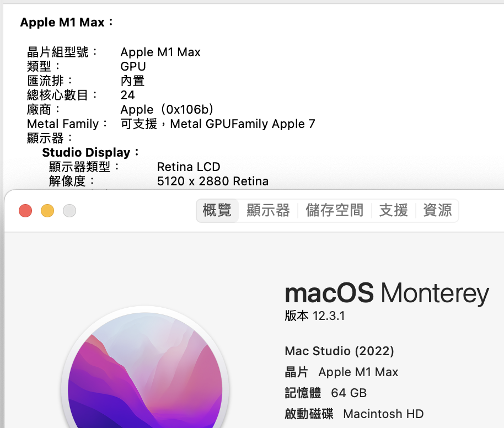504x428 pixels.
Task: Select the Mac Studio (2022) model text
Action: click(x=340, y=351)
